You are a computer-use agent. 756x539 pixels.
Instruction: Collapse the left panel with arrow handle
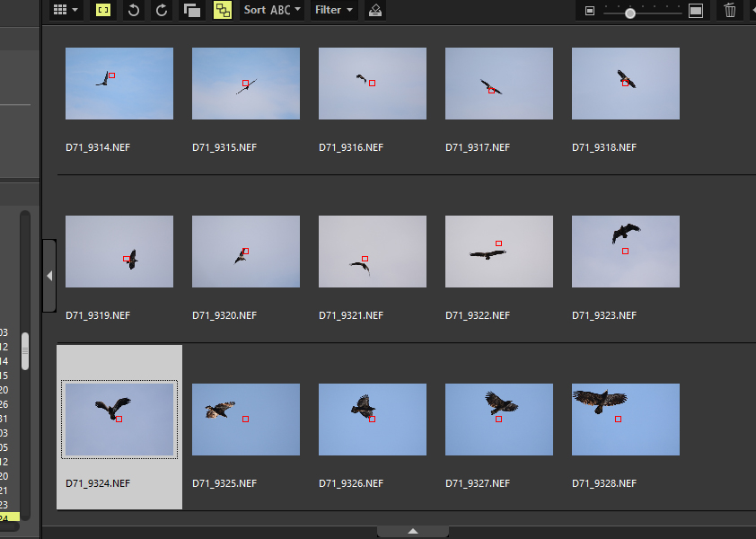[49, 276]
